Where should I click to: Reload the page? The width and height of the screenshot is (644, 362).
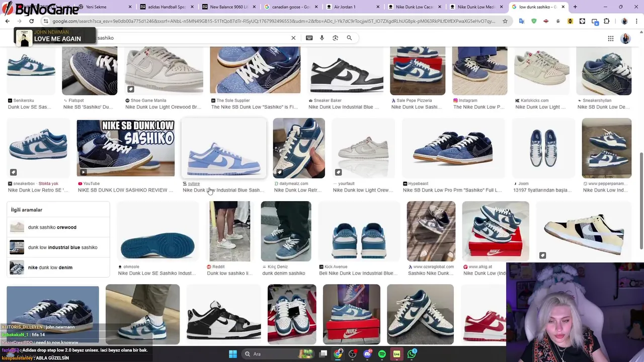[31, 21]
